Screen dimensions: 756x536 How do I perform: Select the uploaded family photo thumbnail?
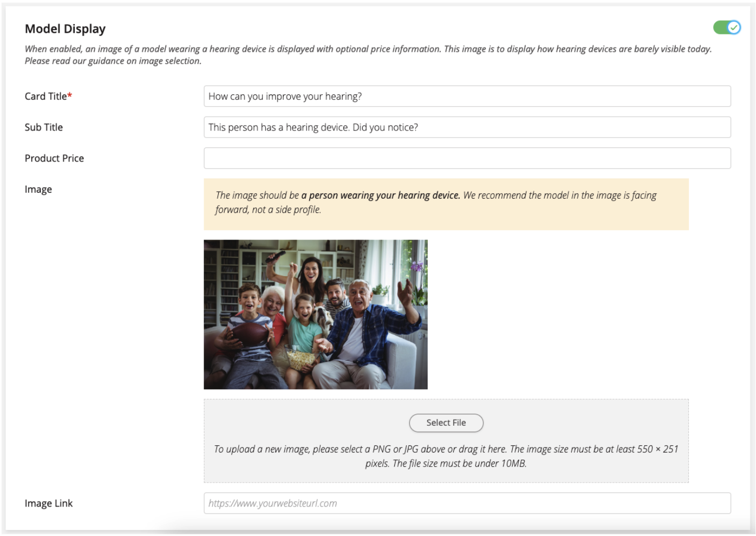point(316,314)
